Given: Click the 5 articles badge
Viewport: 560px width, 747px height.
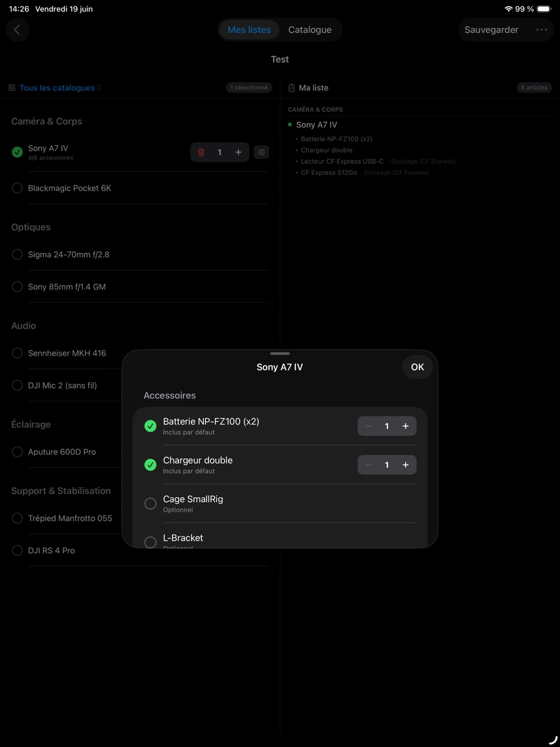Looking at the screenshot, I should (x=534, y=87).
